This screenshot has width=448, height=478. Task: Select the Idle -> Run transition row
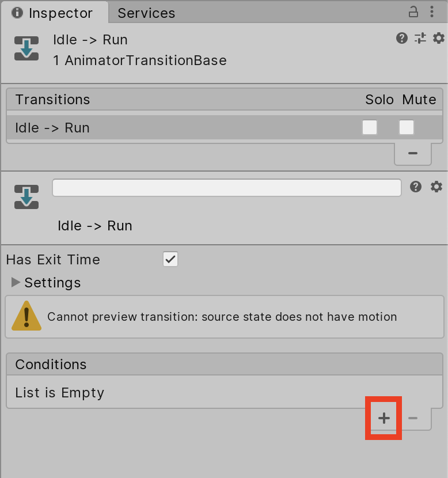tap(173, 128)
